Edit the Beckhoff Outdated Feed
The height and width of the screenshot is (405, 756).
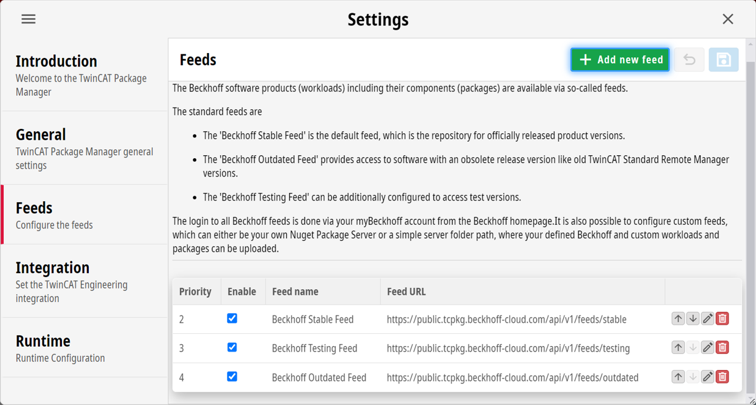click(707, 377)
